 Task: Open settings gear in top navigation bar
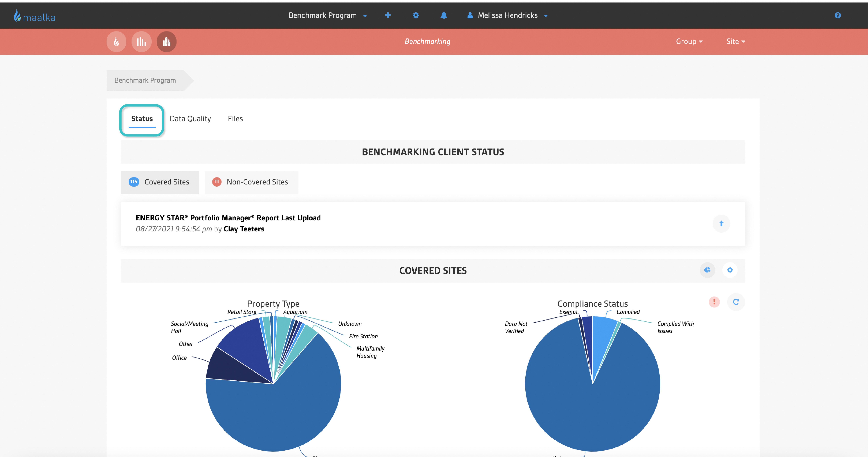tap(416, 15)
